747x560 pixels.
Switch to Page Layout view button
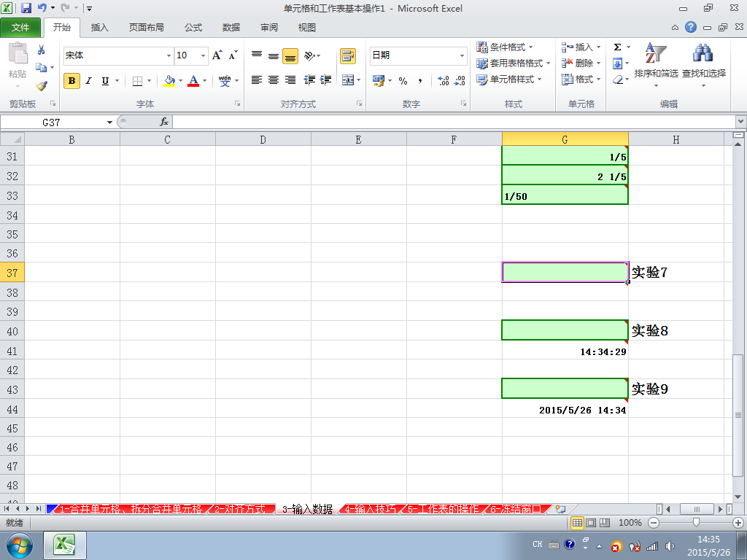click(x=591, y=522)
